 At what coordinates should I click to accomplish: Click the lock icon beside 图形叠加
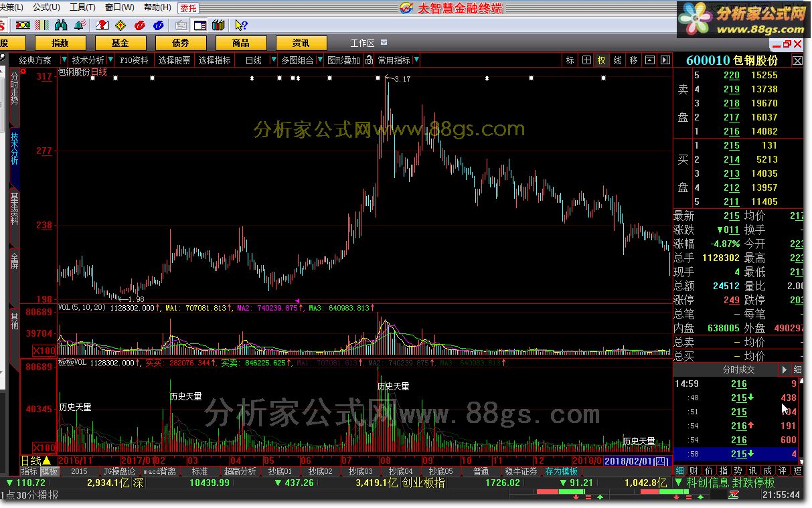pyautogui.click(x=368, y=60)
